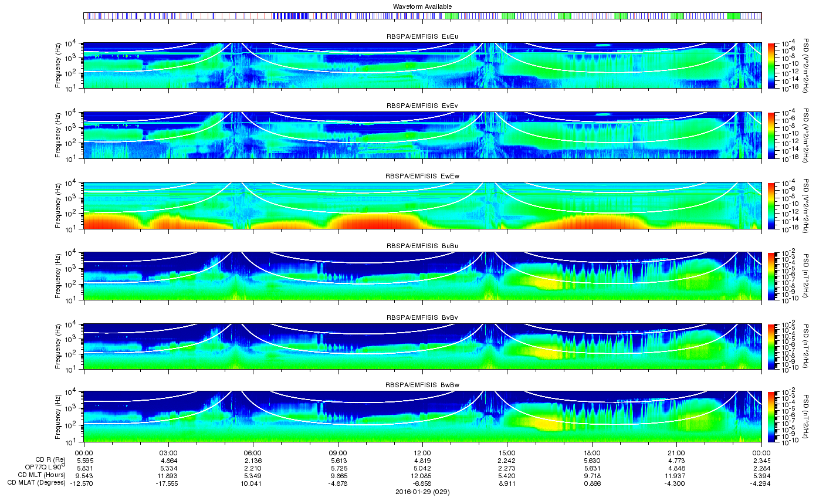Click the "03:00" time axis label
The height and width of the screenshot is (504, 826).
coord(169,453)
